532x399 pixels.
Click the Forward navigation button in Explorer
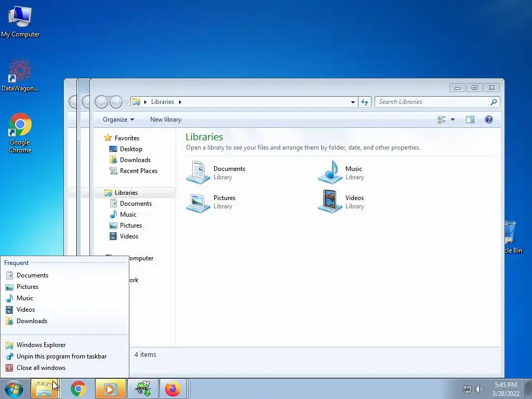[x=116, y=102]
